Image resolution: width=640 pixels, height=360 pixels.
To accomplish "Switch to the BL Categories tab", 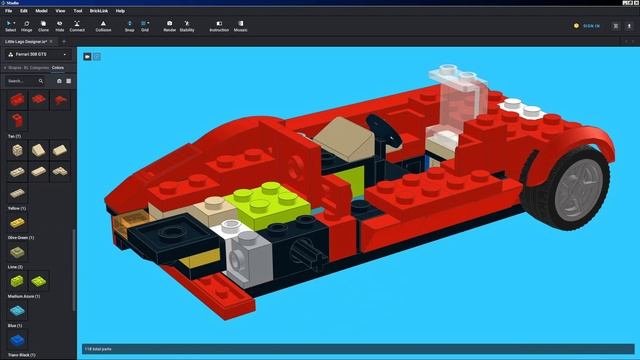I will tap(36, 68).
